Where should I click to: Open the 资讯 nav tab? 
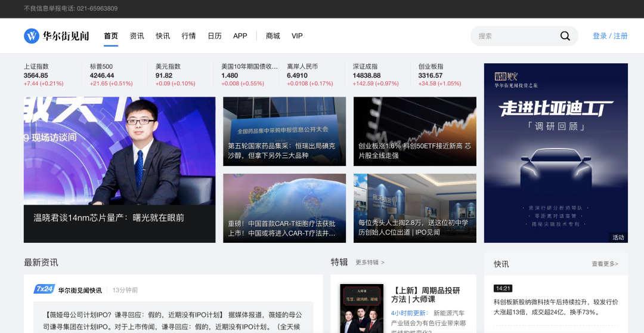point(137,36)
